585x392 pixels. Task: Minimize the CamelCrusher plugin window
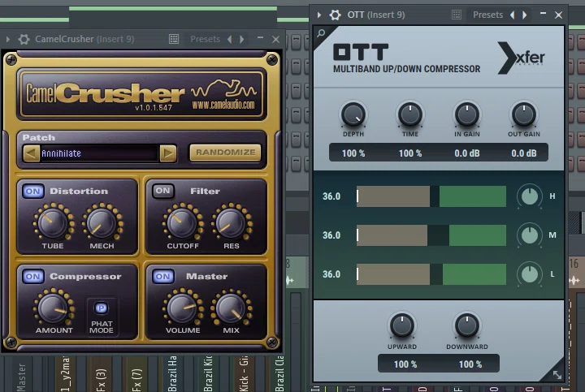point(260,37)
